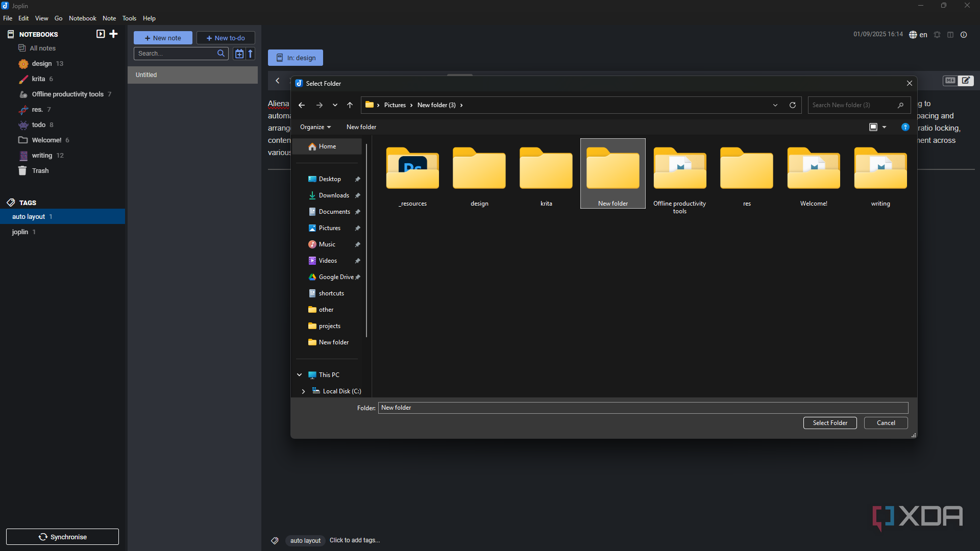Click the Folder name input field
The width and height of the screenshot is (980, 551).
pos(643,408)
